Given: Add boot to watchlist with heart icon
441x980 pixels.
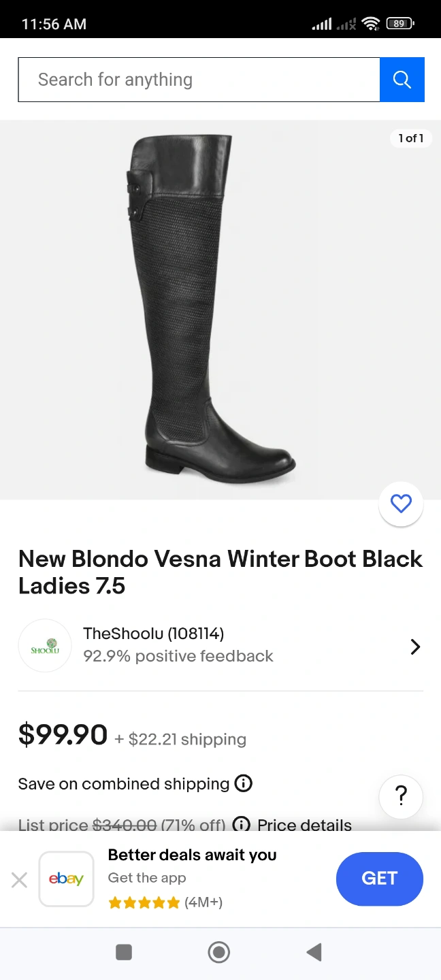Looking at the screenshot, I should pos(401,504).
